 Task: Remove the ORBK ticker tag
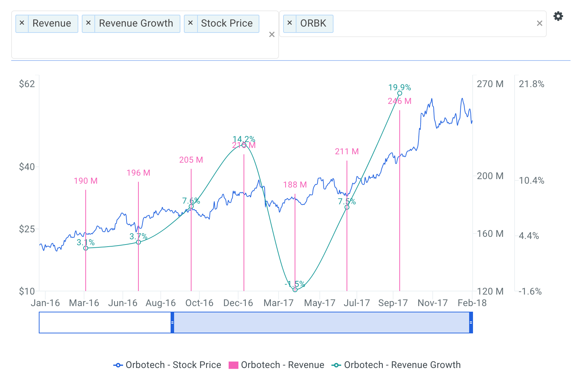point(289,23)
